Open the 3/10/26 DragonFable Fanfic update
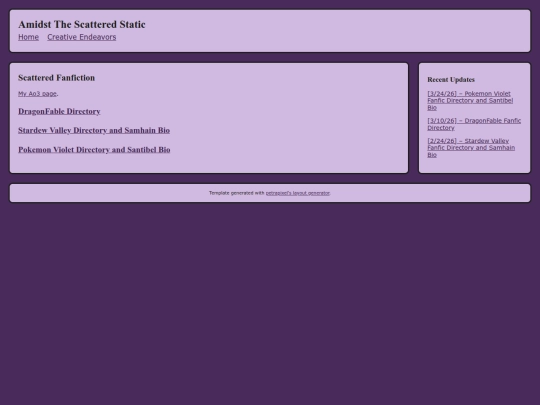 pyautogui.click(x=474, y=124)
